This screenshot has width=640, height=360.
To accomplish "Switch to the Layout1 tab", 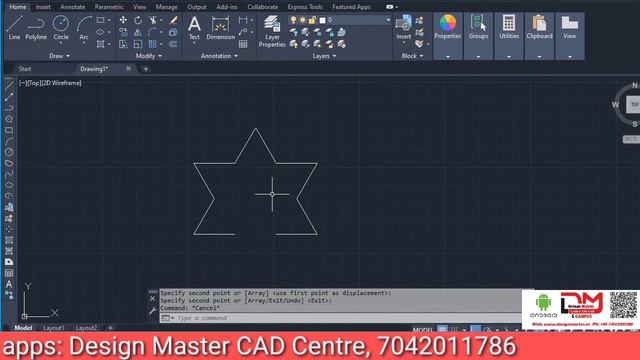I will [53, 328].
